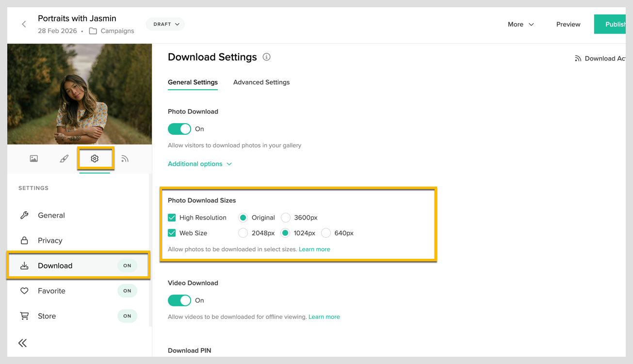Click the Learn more link under download sizes
633x364 pixels.
point(314,249)
